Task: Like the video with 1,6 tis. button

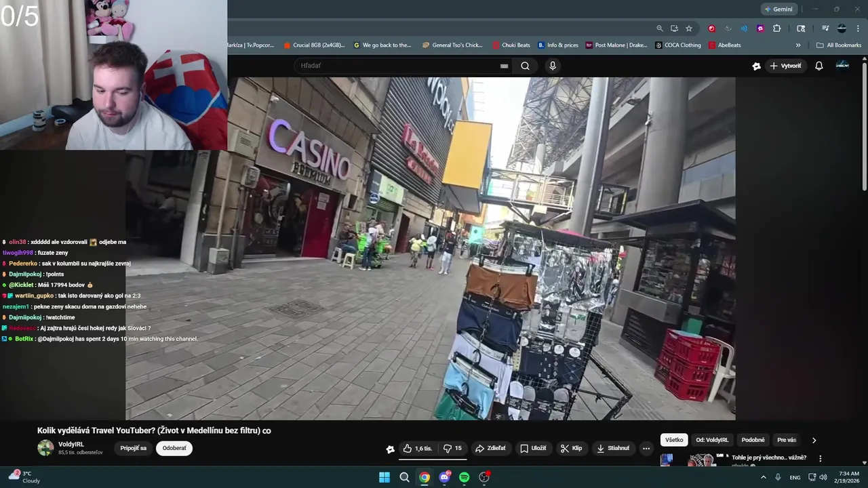Action: 417,448
